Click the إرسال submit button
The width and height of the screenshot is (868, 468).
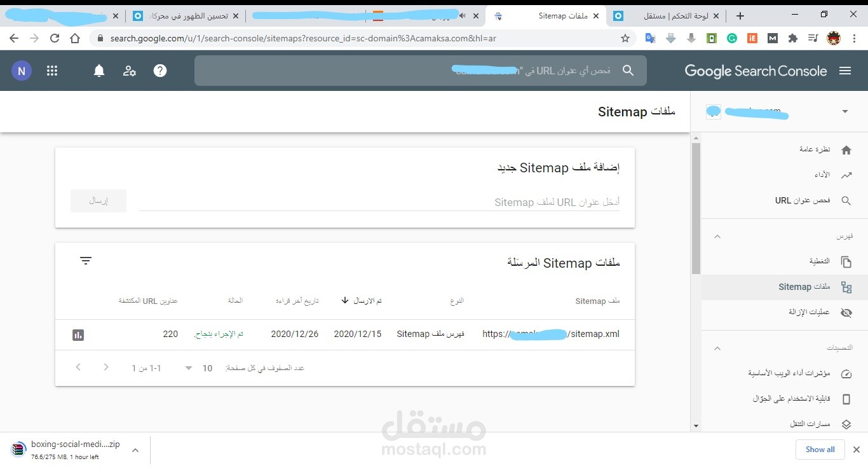(x=98, y=201)
